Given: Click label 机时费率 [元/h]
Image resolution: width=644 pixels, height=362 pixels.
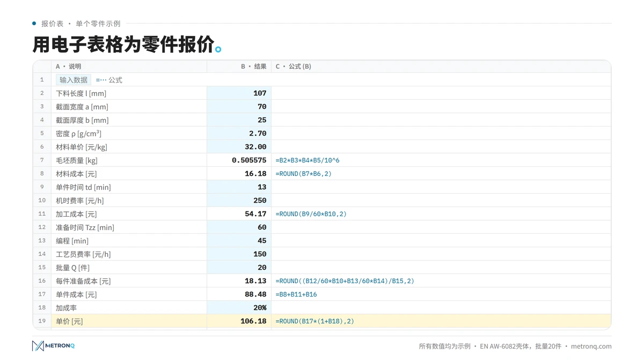Looking at the screenshot, I should click(80, 201).
